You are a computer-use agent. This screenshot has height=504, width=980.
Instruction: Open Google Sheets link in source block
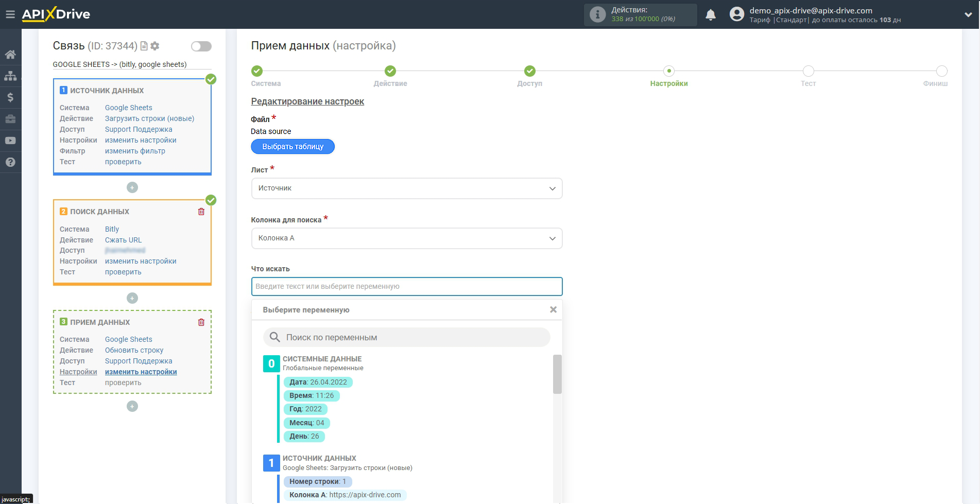(129, 108)
